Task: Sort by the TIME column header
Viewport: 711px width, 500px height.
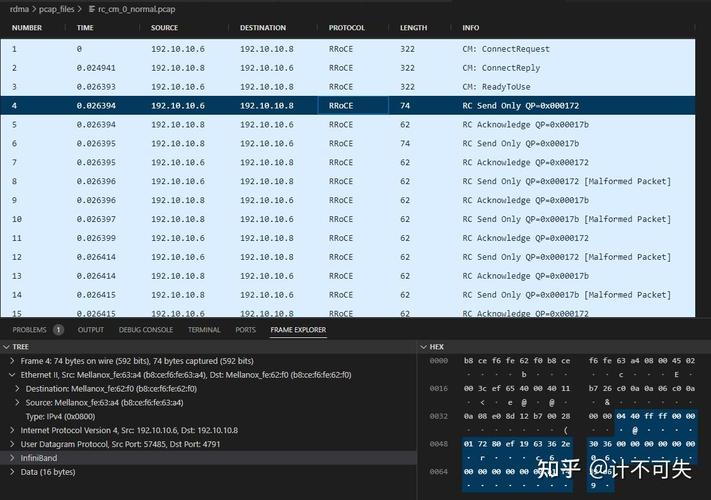Action: [x=85, y=28]
